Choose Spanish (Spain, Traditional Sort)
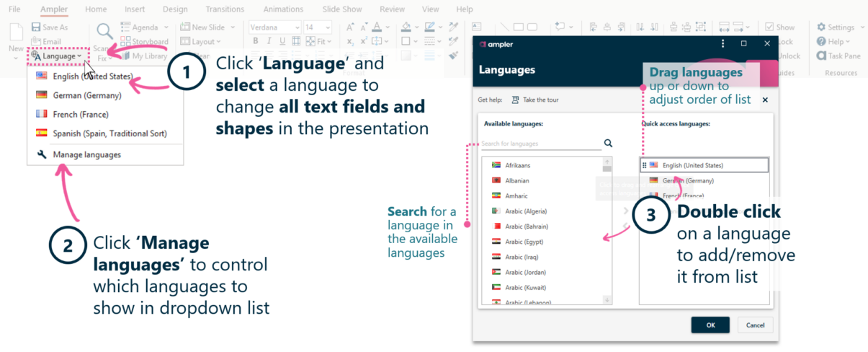 click(105, 133)
